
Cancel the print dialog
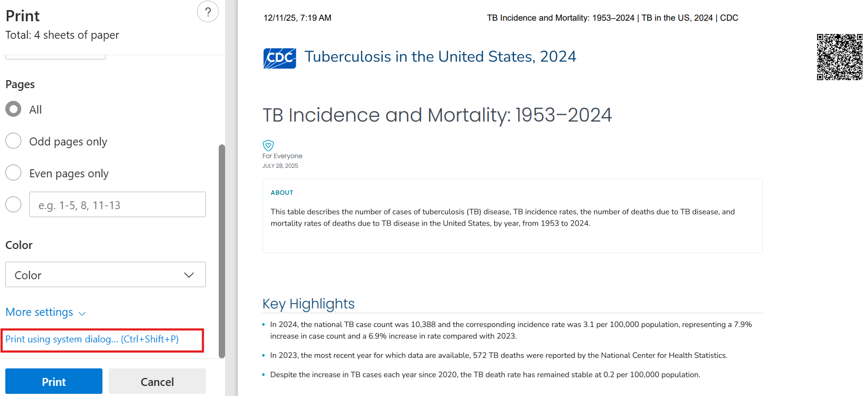click(x=157, y=382)
